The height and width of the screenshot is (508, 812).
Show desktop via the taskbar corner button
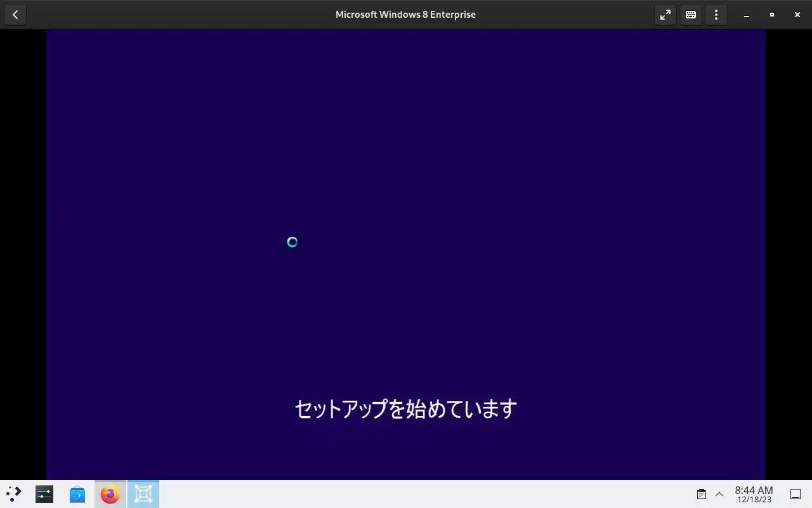tap(796, 494)
